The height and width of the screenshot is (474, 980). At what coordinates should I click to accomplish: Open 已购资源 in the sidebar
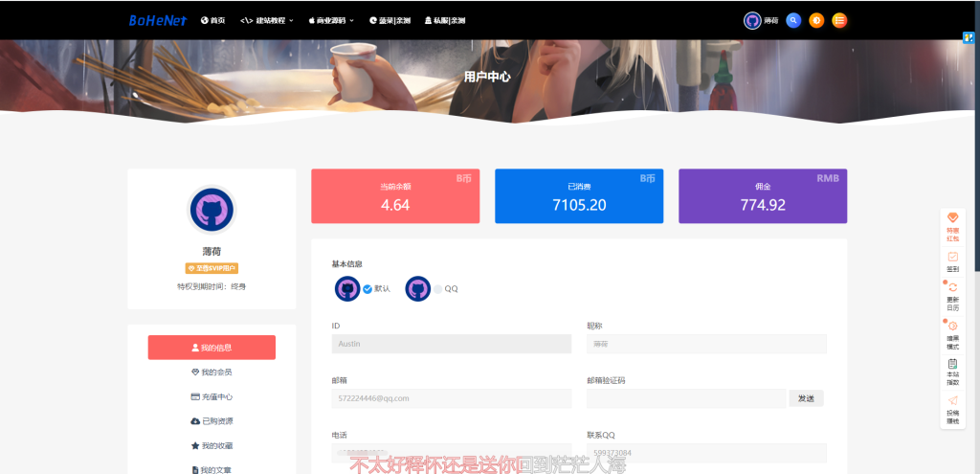[x=212, y=421]
